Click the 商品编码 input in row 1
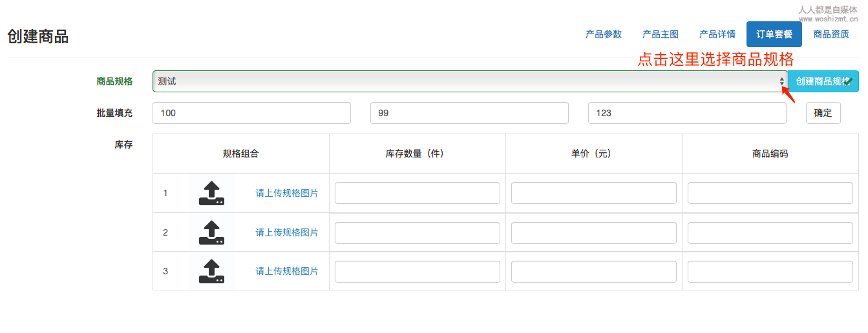This screenshot has width=868, height=333. click(x=770, y=193)
